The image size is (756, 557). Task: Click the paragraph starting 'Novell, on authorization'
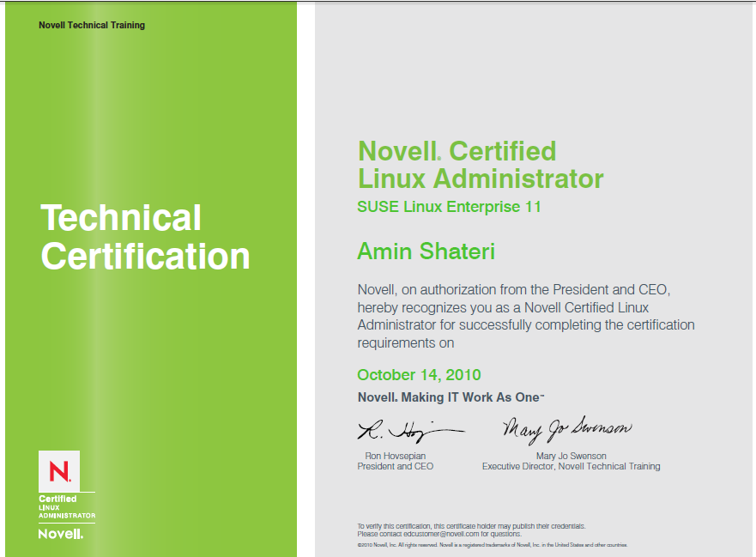[526, 316]
